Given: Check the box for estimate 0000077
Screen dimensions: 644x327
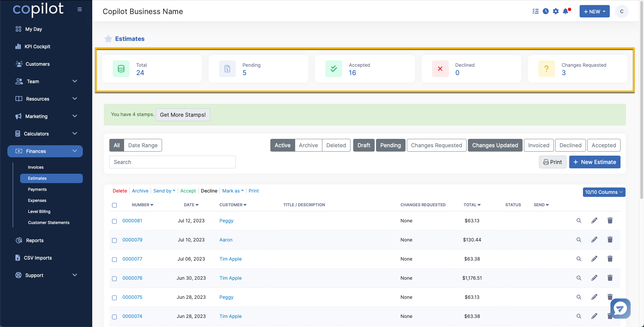Looking at the screenshot, I should click(114, 260).
